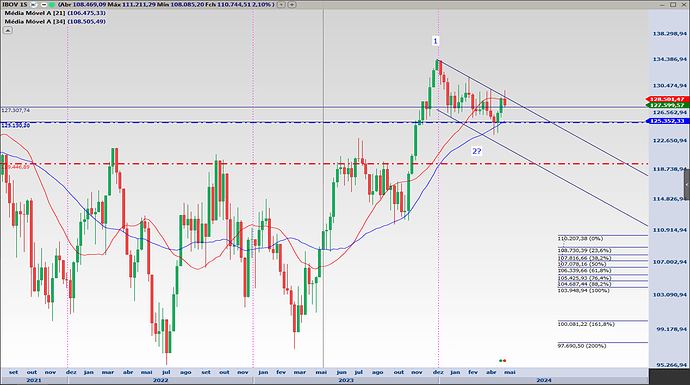
Task: Click the red dot marker above the time axis
Action: click(505, 361)
